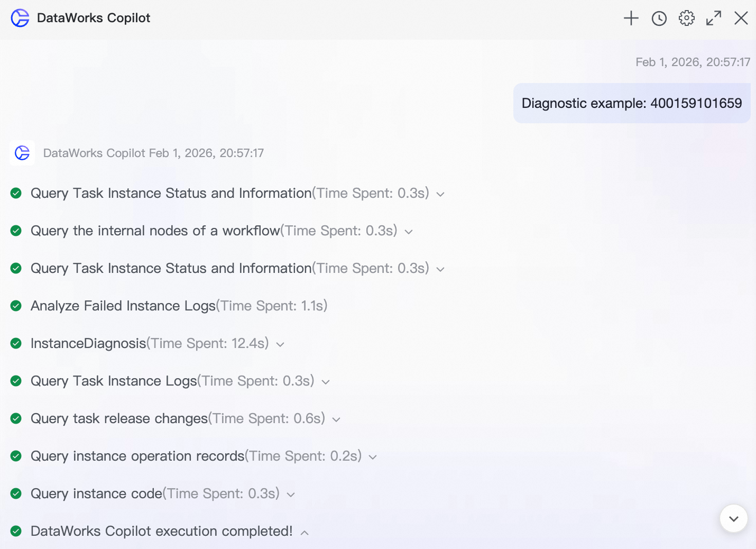Click green check beside Query instance operation records
756x549 pixels.
coord(16,456)
